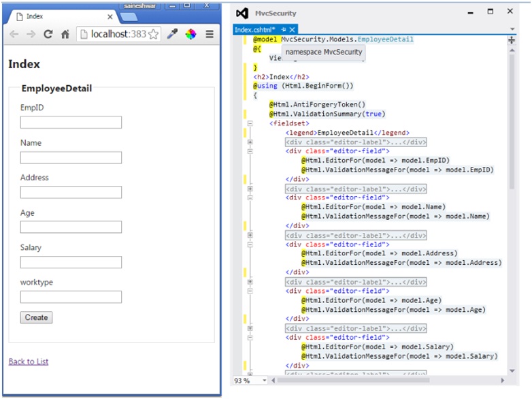Bookmark the page with the star icon
The width and height of the screenshot is (532, 399).
[153, 34]
